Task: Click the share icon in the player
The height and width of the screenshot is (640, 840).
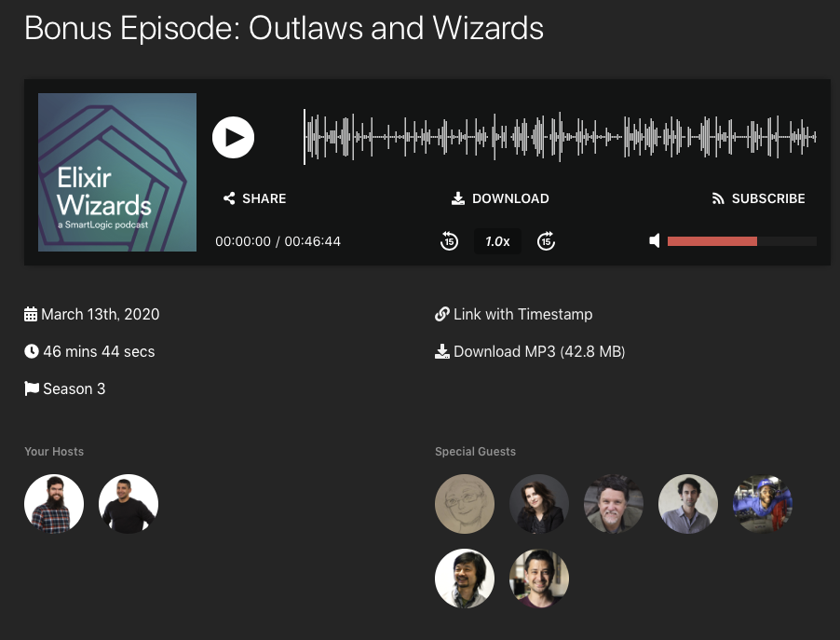Action: (229, 198)
